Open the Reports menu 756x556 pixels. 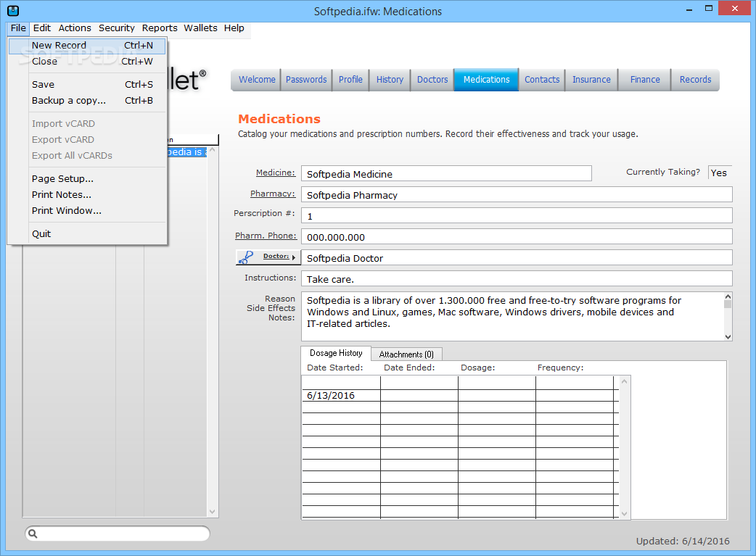coord(160,28)
